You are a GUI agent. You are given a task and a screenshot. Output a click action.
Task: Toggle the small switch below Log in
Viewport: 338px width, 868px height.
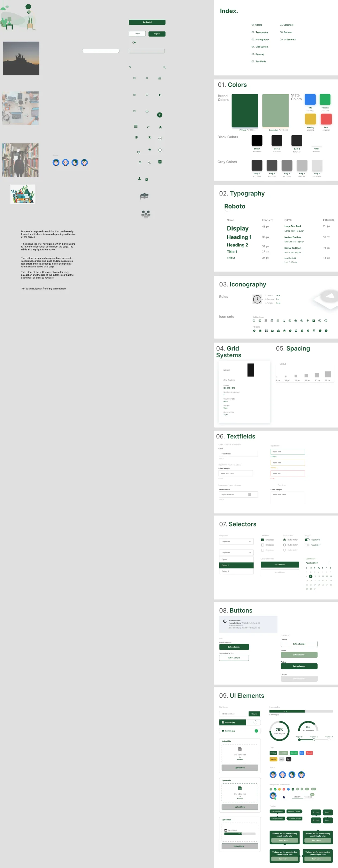(134, 42)
